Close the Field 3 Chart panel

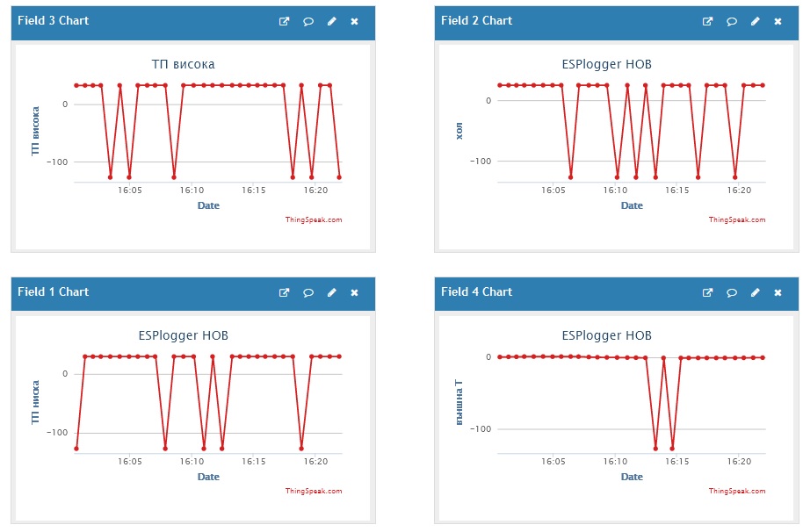354,22
